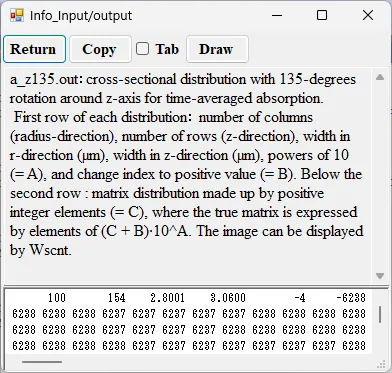Image resolution: width=392 pixels, height=373 pixels.
Task: Click the value 3.0600 in the header row
Action: click(228, 298)
